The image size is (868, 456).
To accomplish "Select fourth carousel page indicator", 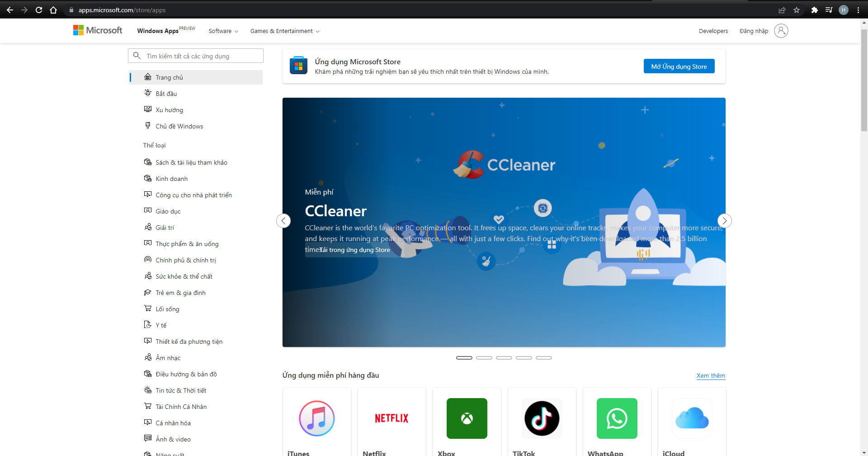I will tap(524, 358).
